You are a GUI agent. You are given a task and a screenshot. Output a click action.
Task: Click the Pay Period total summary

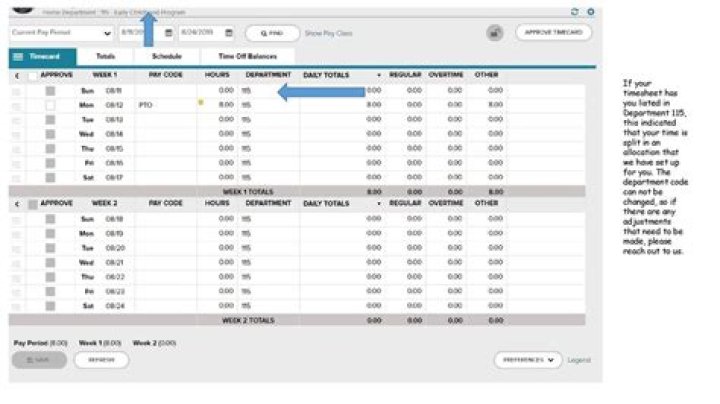pos(40,343)
